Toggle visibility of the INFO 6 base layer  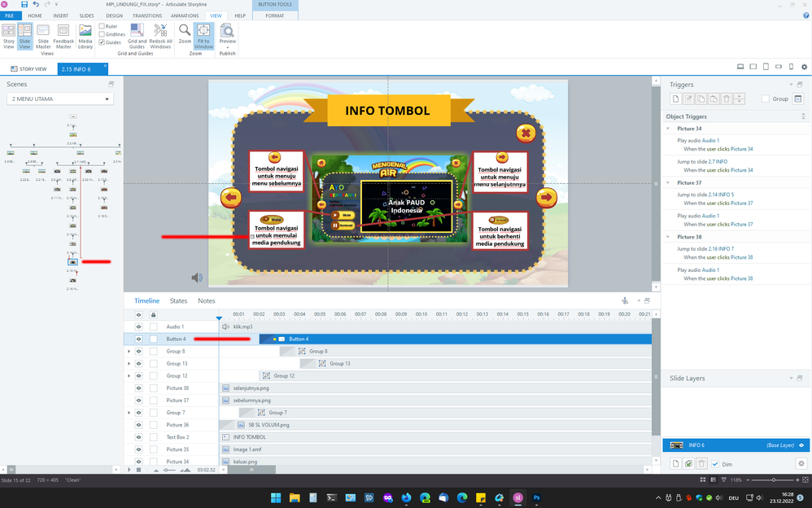pyautogui.click(x=801, y=445)
